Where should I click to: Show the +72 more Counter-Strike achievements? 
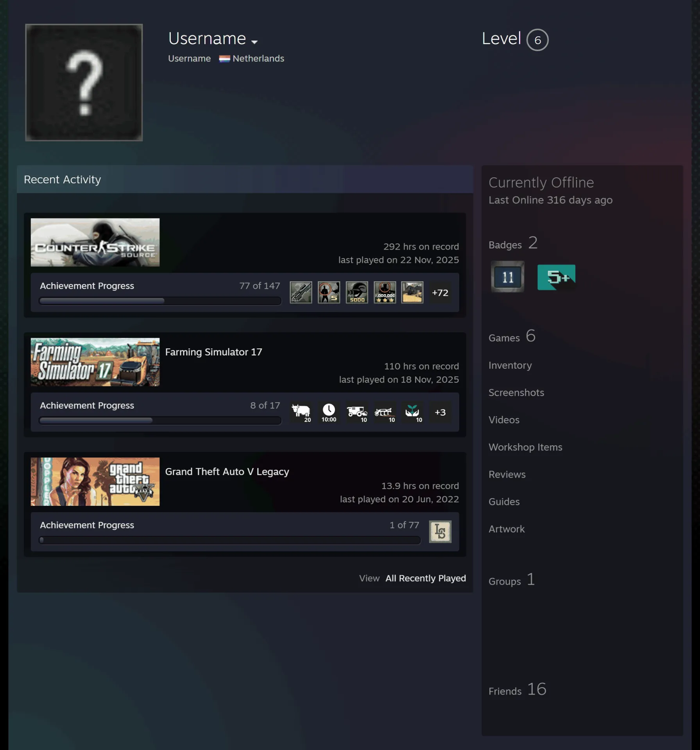(440, 293)
